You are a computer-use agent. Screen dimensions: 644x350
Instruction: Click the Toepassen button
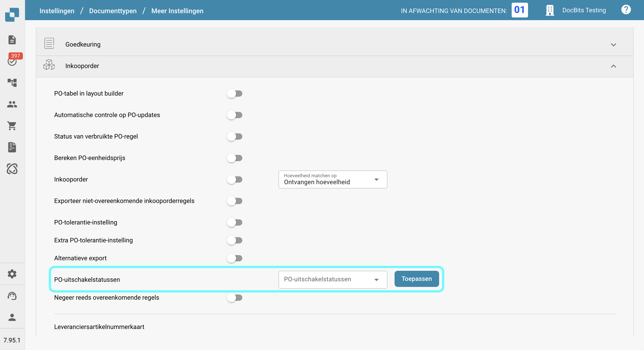point(416,279)
